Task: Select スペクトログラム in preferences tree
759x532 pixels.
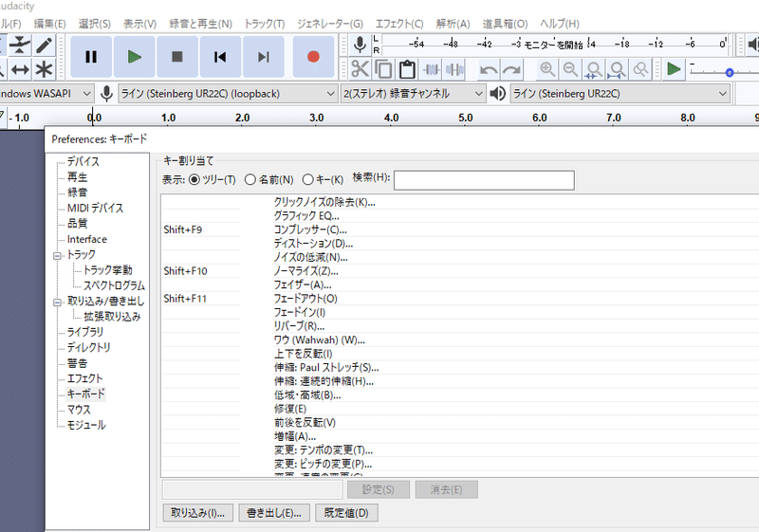Action: pyautogui.click(x=114, y=285)
